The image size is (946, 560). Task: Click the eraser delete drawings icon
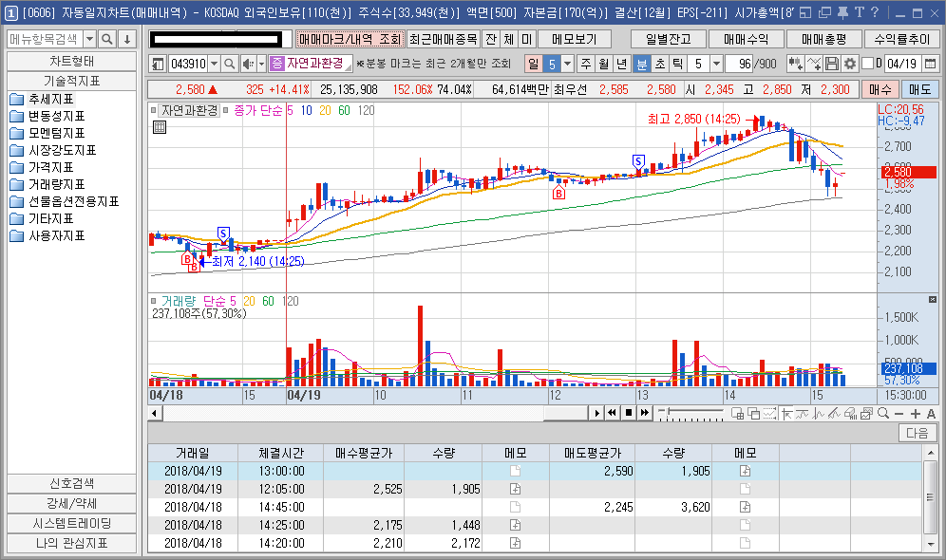click(851, 413)
